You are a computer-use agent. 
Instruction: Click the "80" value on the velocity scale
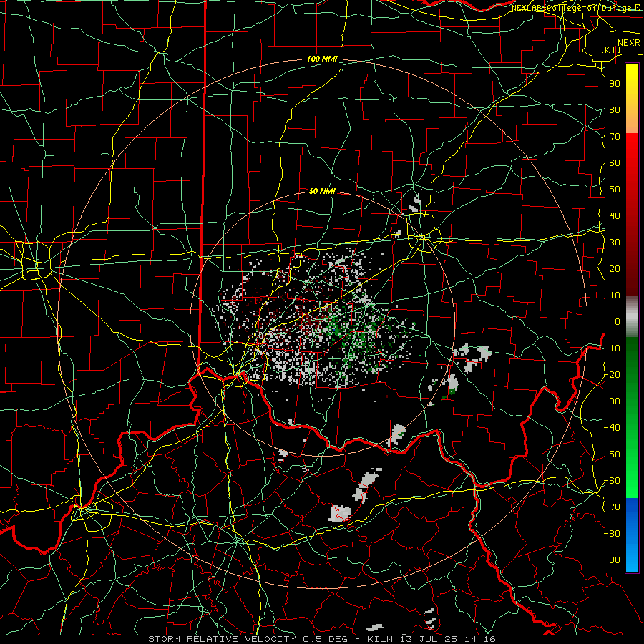tap(615, 109)
